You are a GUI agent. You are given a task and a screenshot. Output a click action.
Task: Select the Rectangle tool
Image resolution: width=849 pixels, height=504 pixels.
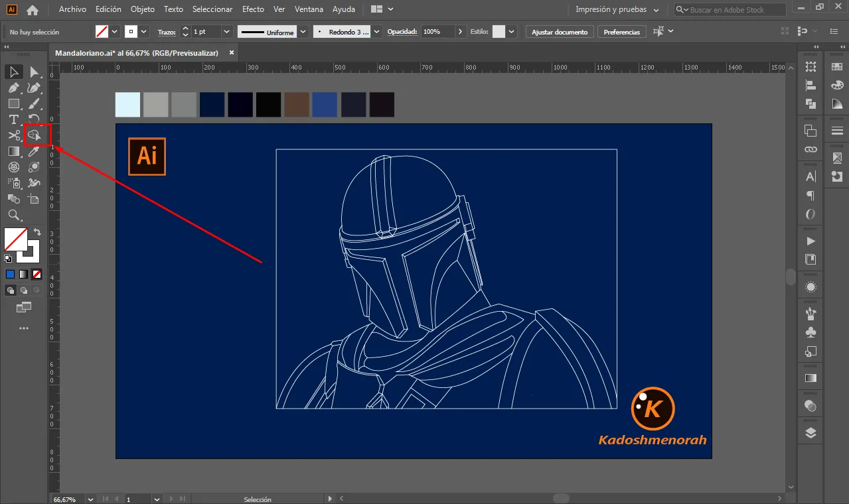click(x=14, y=103)
